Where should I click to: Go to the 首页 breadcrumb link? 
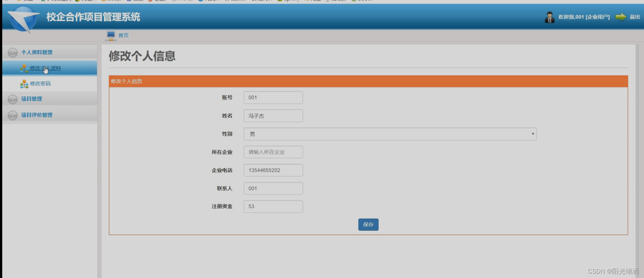pyautogui.click(x=123, y=36)
